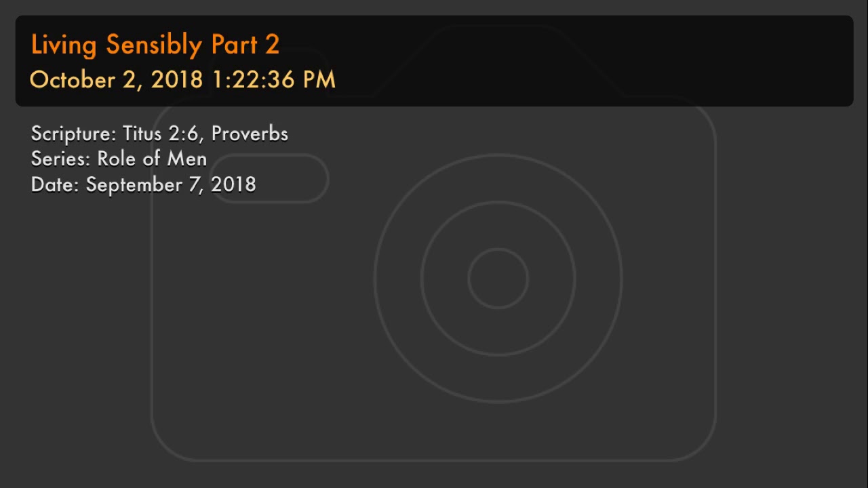Click the bottom edge of the camera body outline
The width and height of the screenshot is (868, 488).
434,460
